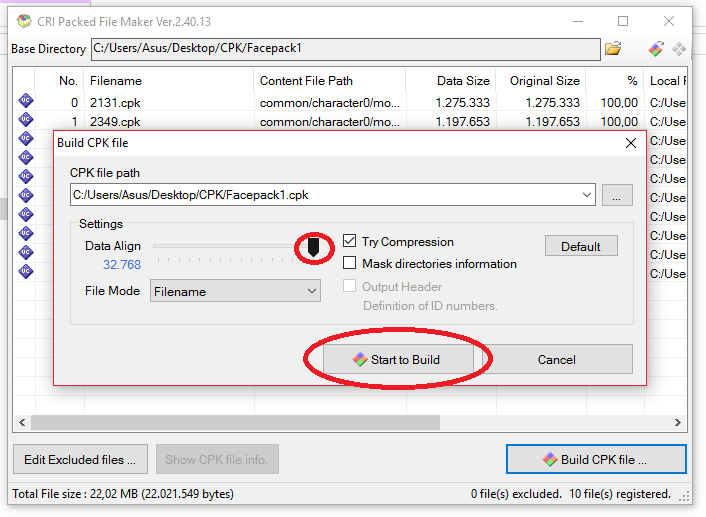Click the Start to Build button
This screenshot has width=706, height=517.
click(x=398, y=359)
